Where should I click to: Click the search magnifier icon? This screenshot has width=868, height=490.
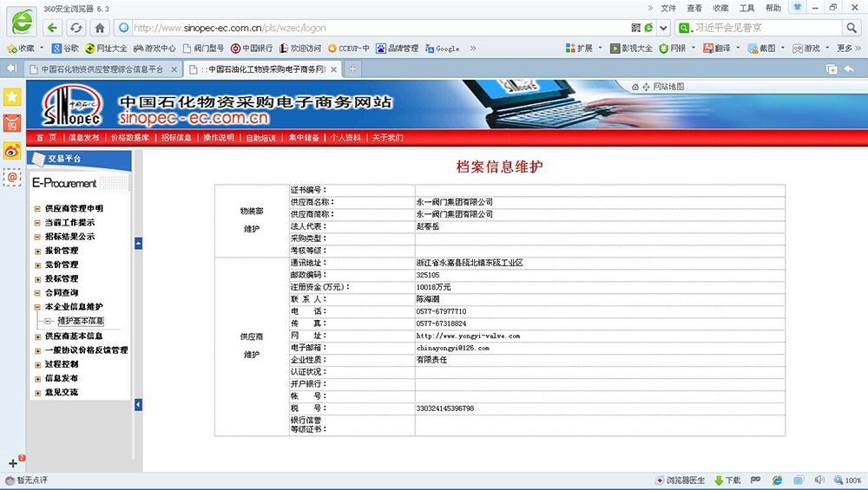pos(851,28)
